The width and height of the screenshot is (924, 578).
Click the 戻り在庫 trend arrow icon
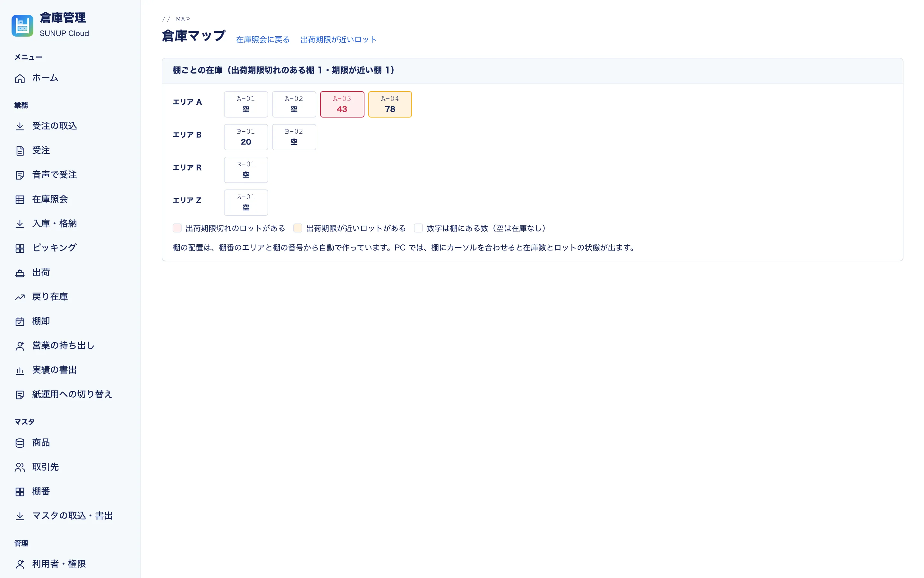20,297
